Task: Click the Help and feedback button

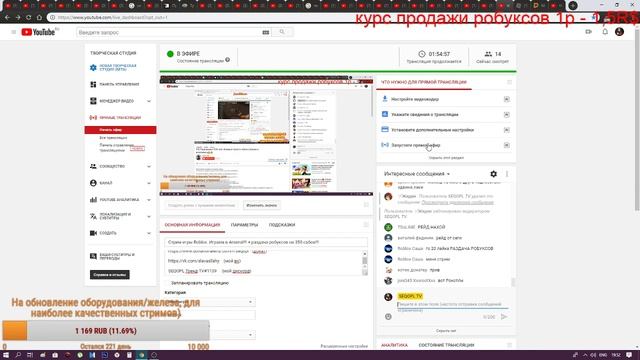Action: (x=110, y=275)
